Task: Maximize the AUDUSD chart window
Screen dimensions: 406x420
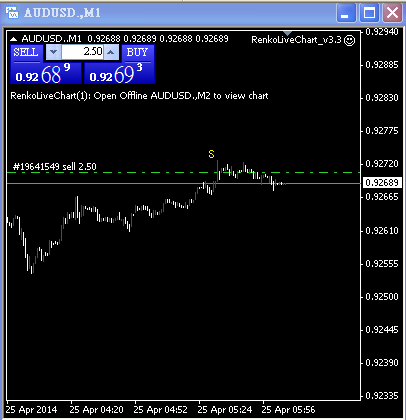Action: tap(369, 13)
